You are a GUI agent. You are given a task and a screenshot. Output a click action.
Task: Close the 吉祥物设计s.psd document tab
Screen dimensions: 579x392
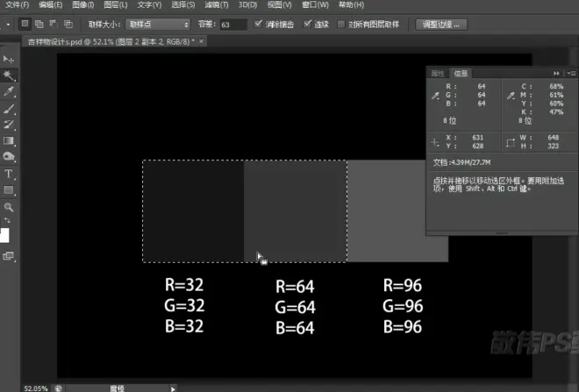[201, 41]
